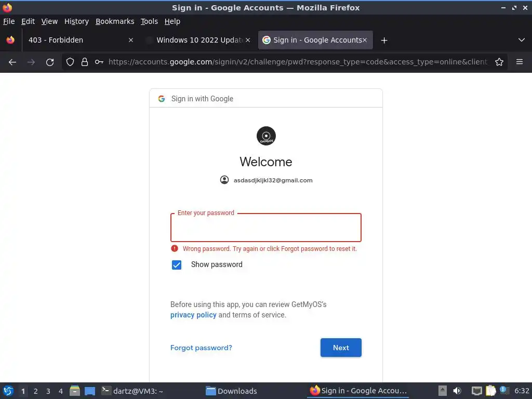The width and height of the screenshot is (532, 399).
Task: Open the clipboard tray icon
Action: coord(490,391)
